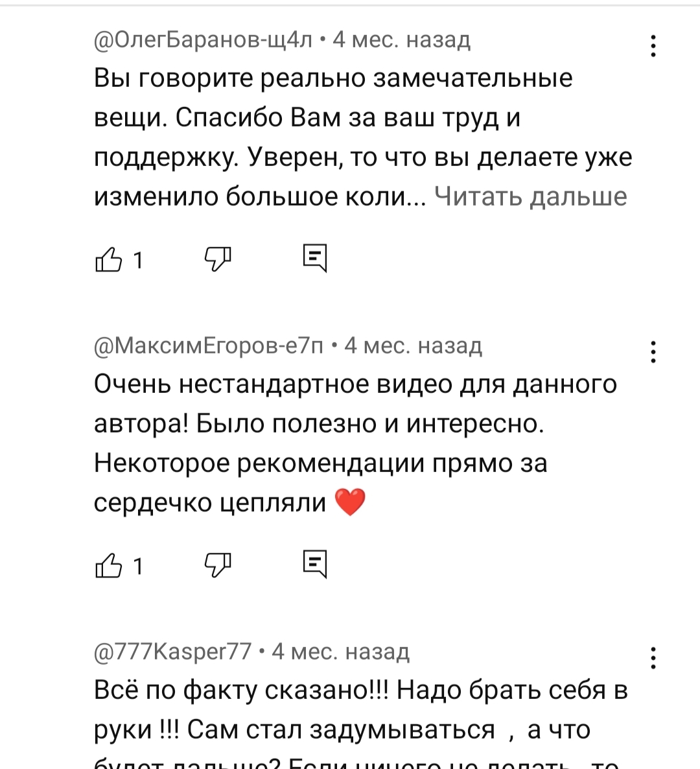Dislike the comment by @МаксимЕгоров-е7п
The image size is (700, 769).
[x=218, y=565]
